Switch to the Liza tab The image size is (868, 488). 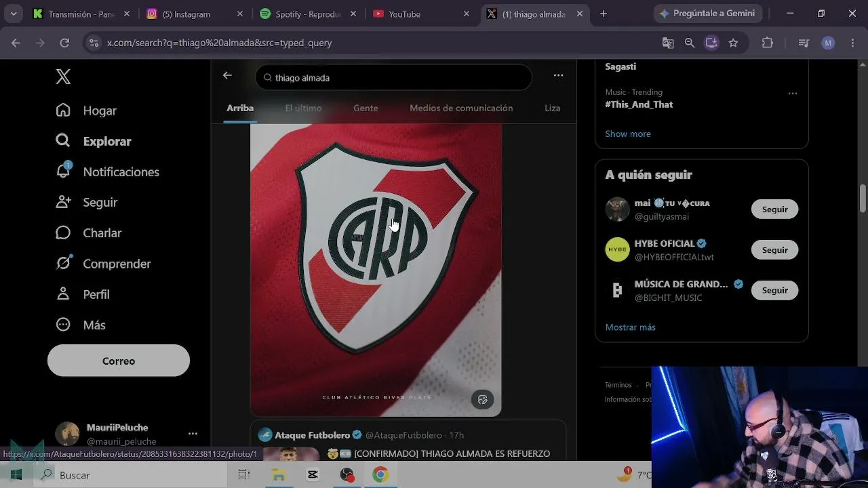tap(552, 108)
